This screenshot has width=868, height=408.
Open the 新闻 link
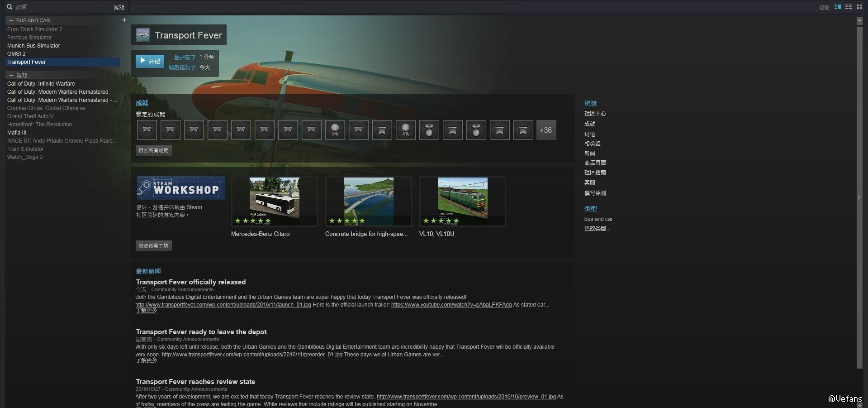click(589, 153)
